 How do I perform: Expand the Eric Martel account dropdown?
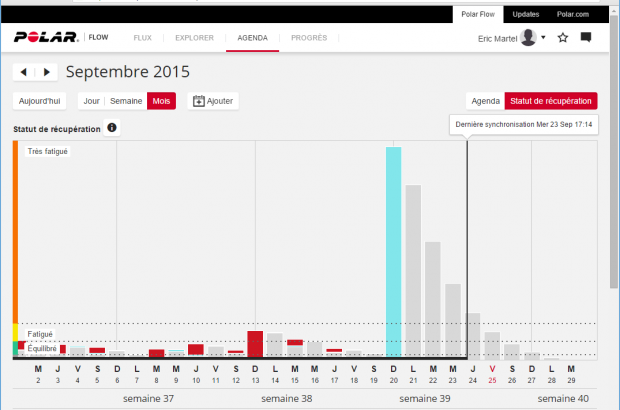pos(543,38)
